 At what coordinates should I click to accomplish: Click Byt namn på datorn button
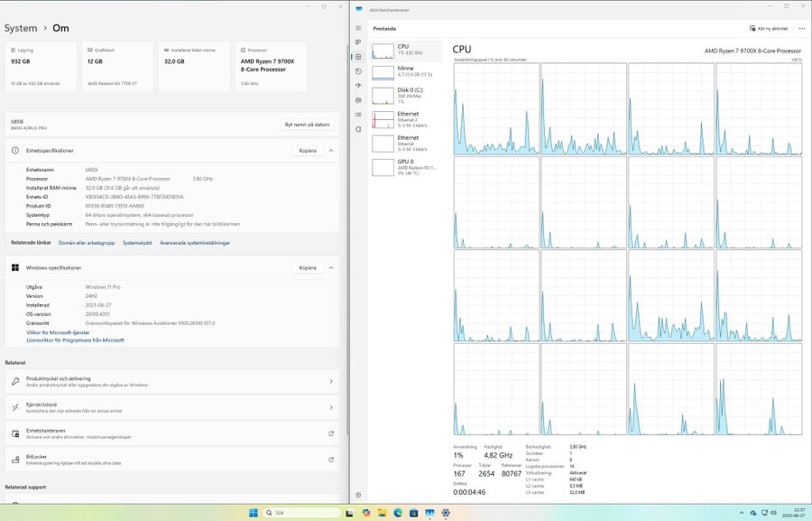point(307,125)
